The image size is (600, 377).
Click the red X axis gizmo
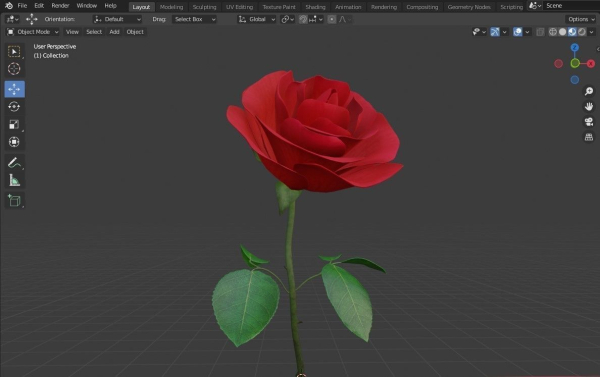coord(591,64)
